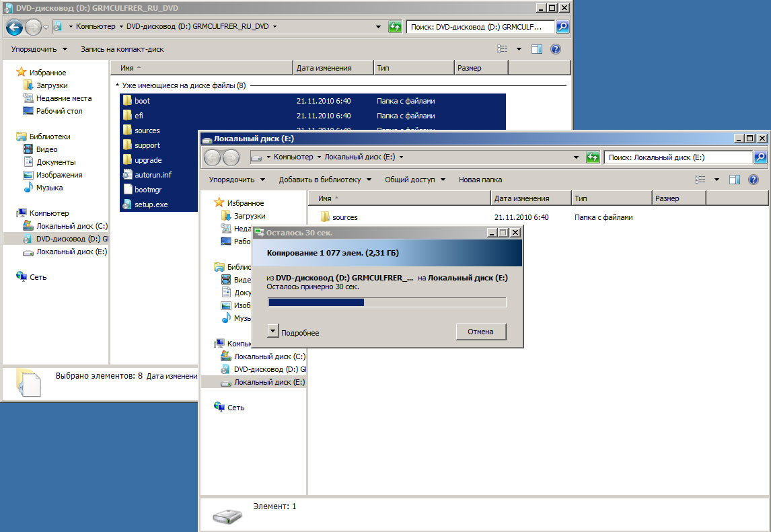Open help icon in Local Disk E window
This screenshot has height=532, width=771.
(x=754, y=180)
